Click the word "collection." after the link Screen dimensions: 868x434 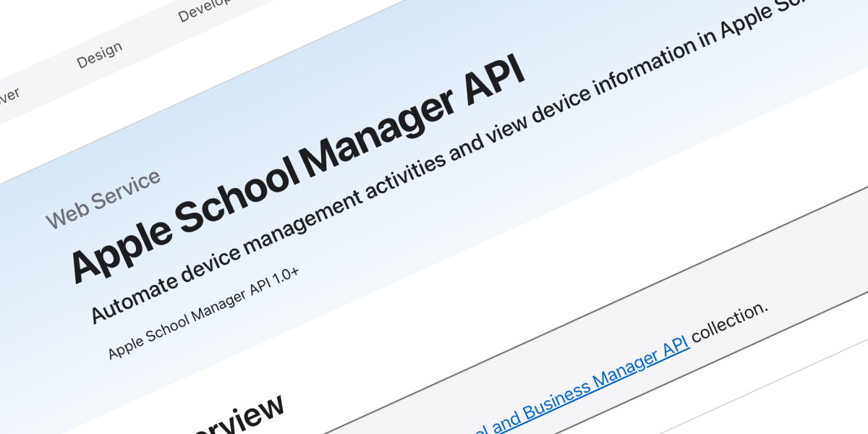[730, 323]
